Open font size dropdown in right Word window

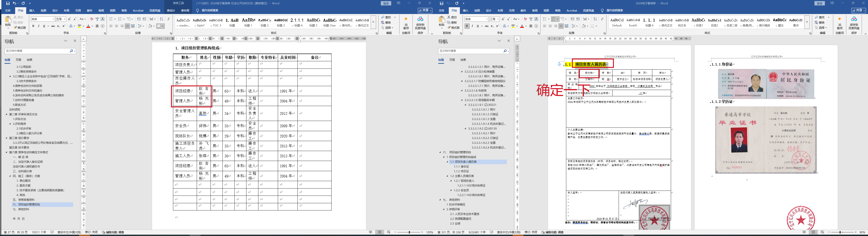(498, 19)
